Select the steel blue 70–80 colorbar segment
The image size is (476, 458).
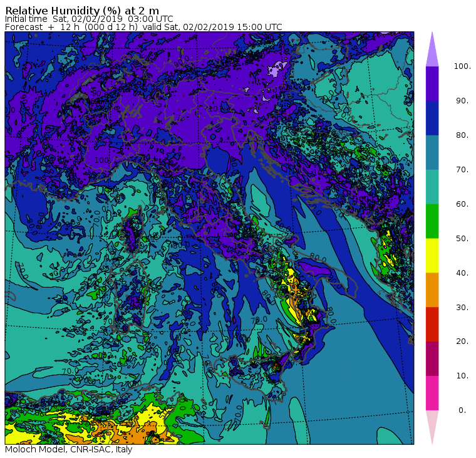pos(432,152)
